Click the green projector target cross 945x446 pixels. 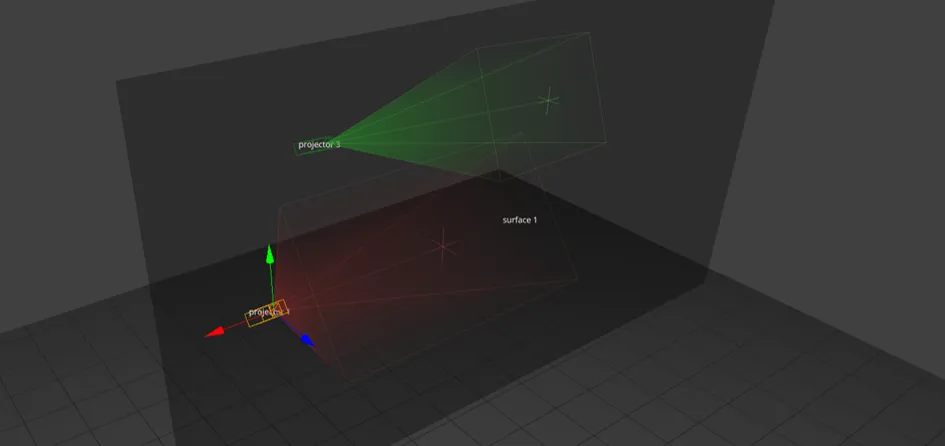pos(548,101)
